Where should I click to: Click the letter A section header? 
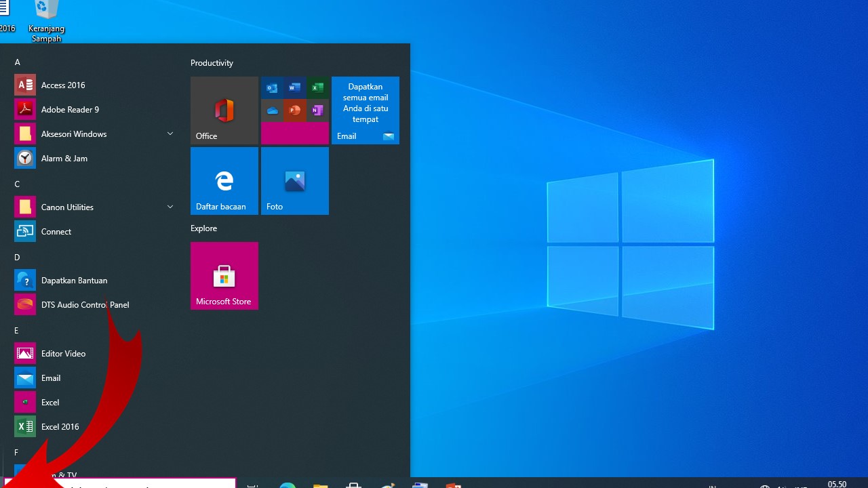(18, 62)
